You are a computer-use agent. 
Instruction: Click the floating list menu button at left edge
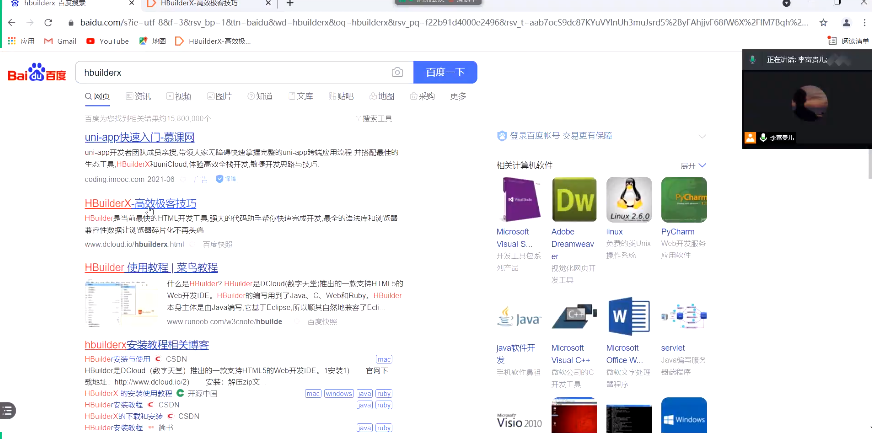coord(7,411)
